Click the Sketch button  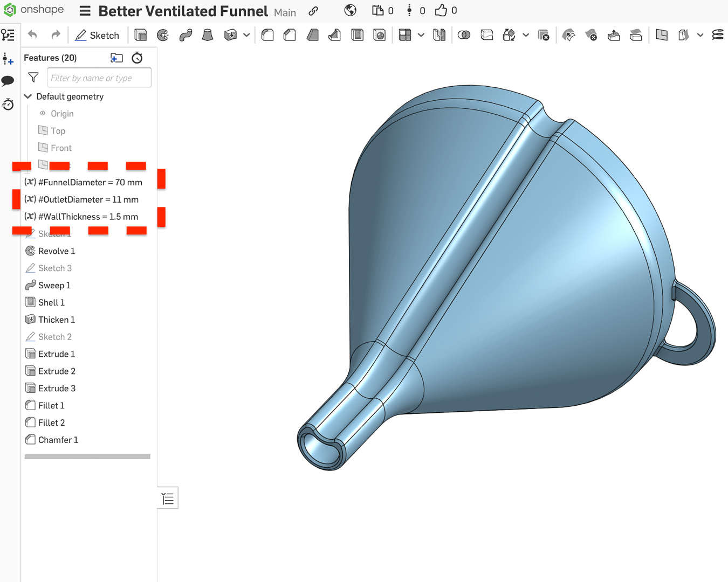click(97, 35)
